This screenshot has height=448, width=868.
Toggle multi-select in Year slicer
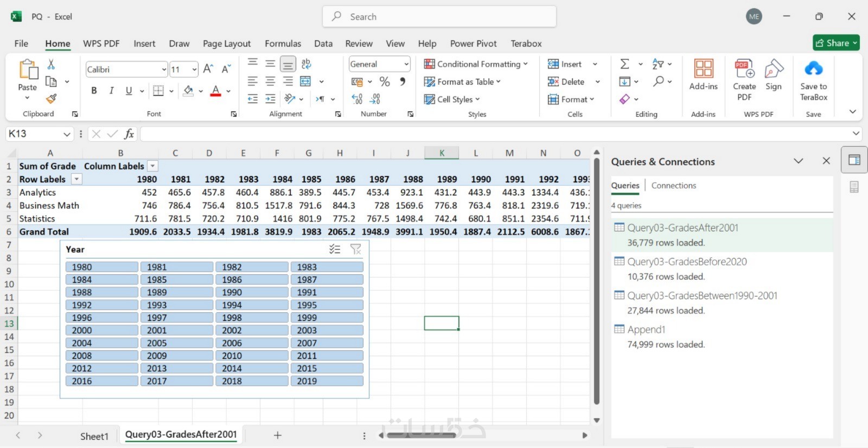pyautogui.click(x=335, y=249)
